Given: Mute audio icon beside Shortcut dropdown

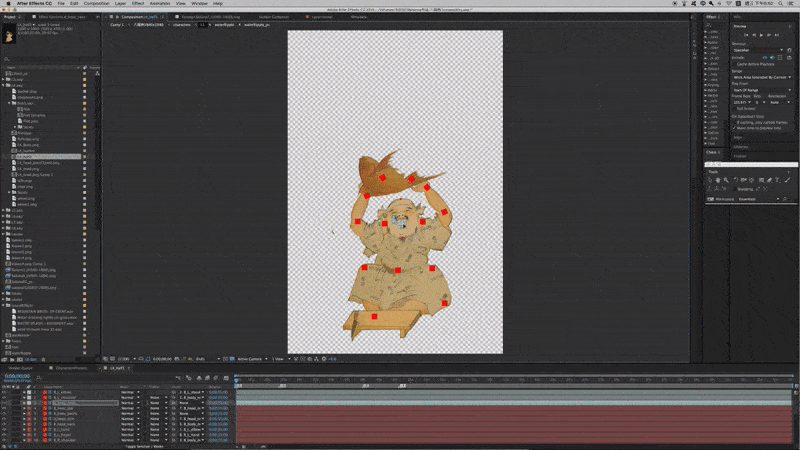Looking at the screenshot, I should 789,50.
